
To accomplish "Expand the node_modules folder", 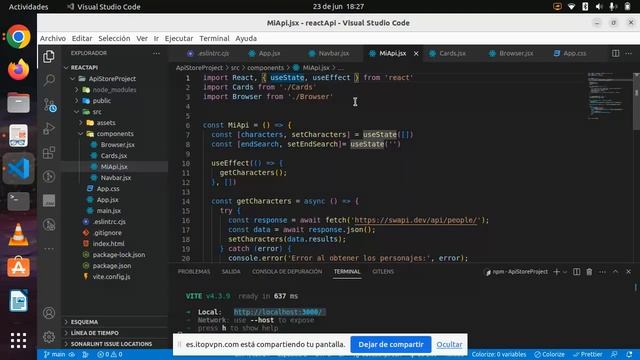I will [76, 89].
